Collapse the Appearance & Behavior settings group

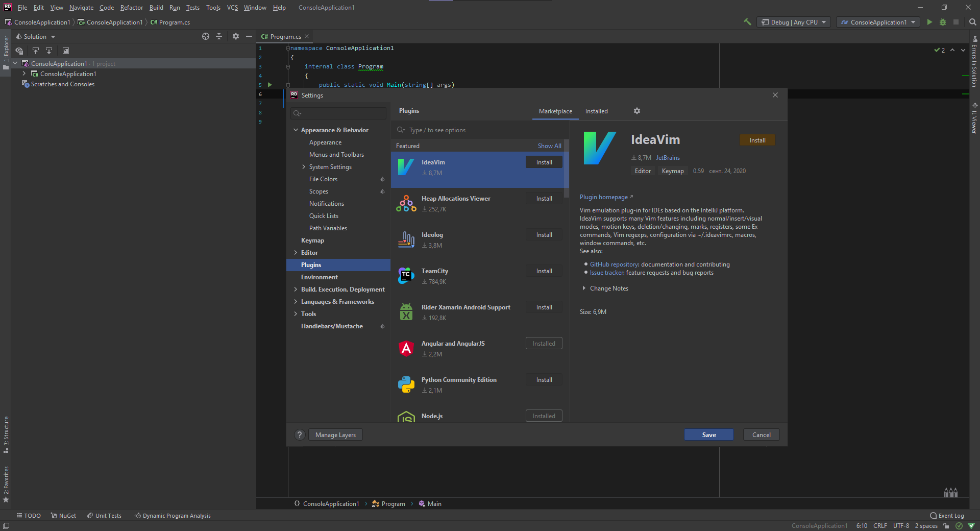pyautogui.click(x=296, y=130)
